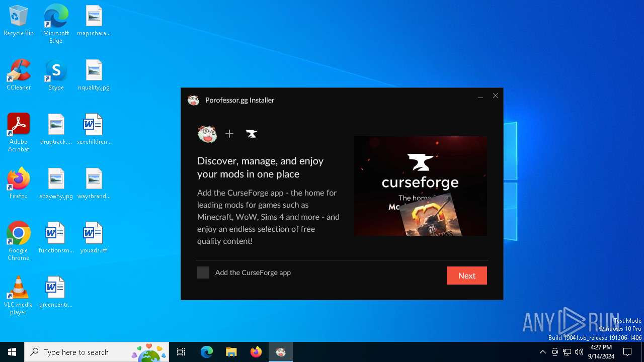Open File Explorer from taskbar

click(x=231, y=352)
